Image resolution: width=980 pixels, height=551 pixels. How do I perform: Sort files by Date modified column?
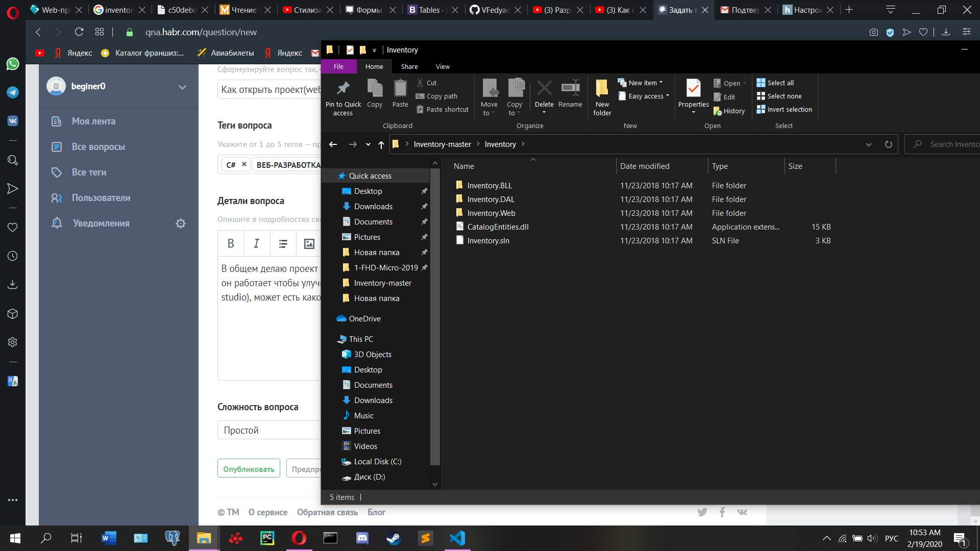pos(645,166)
